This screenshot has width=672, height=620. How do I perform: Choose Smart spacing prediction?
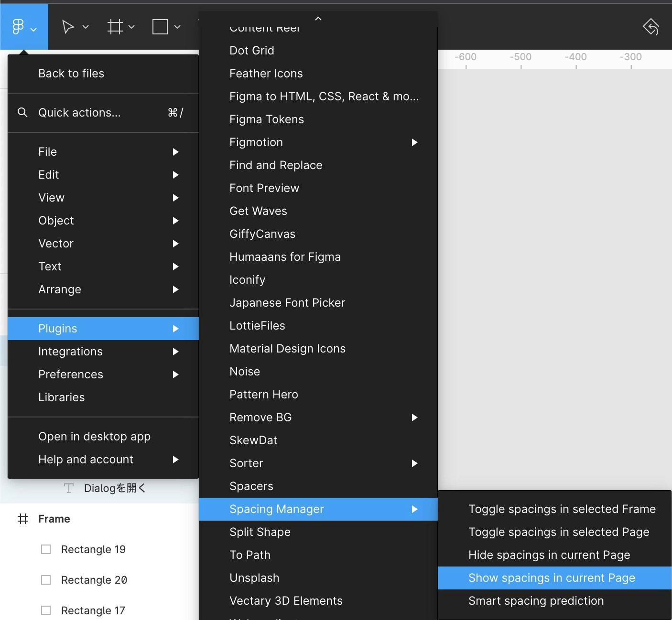click(555, 601)
